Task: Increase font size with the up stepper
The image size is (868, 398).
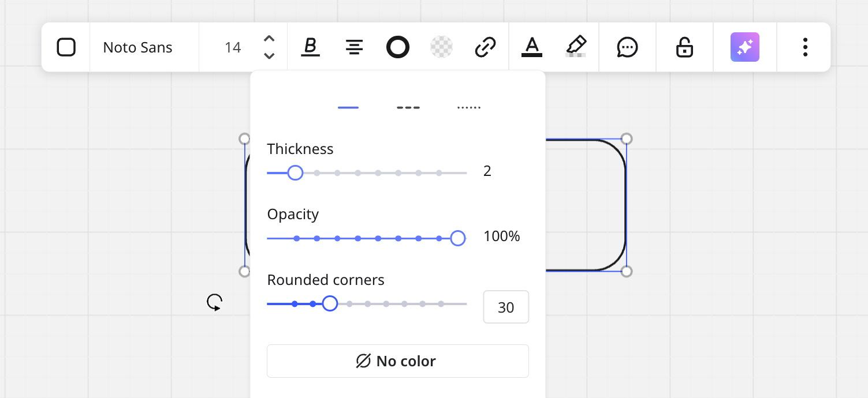Action: [x=269, y=39]
